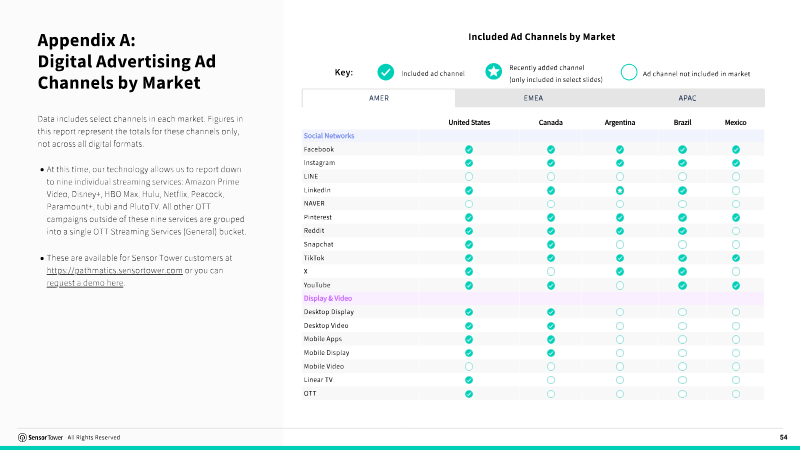Image resolution: width=800 pixels, height=450 pixels.
Task: Click the YouTube checkmark under Mexico
Action: click(x=736, y=286)
